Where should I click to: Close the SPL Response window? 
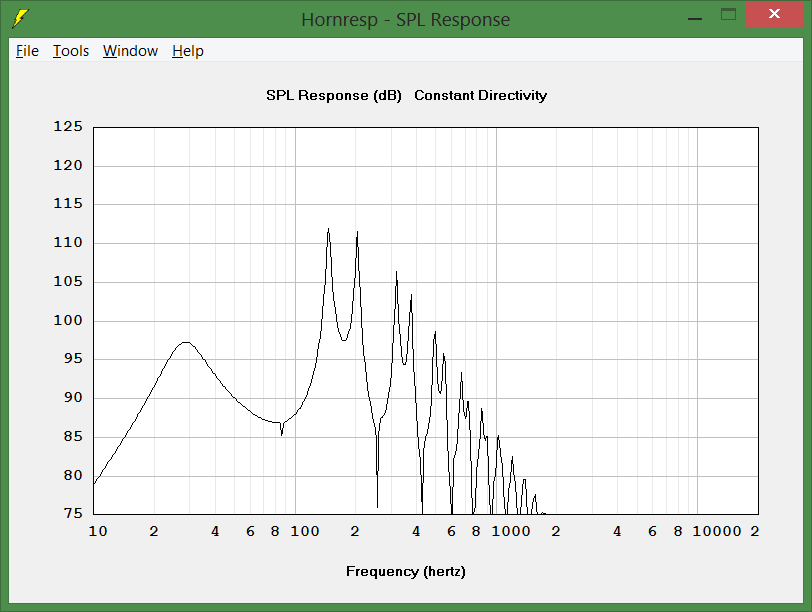point(774,14)
